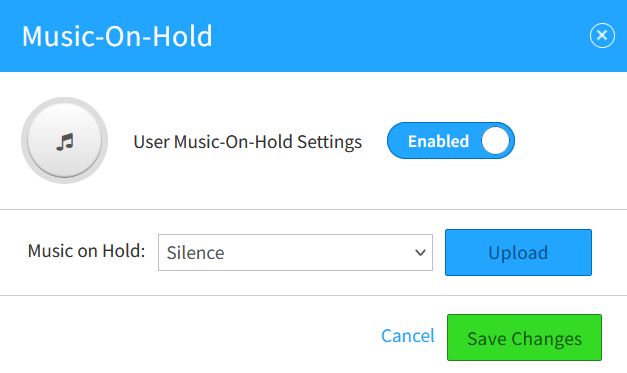627x373 pixels.
Task: Click the 'Music on Hold:' field label
Action: 86,251
